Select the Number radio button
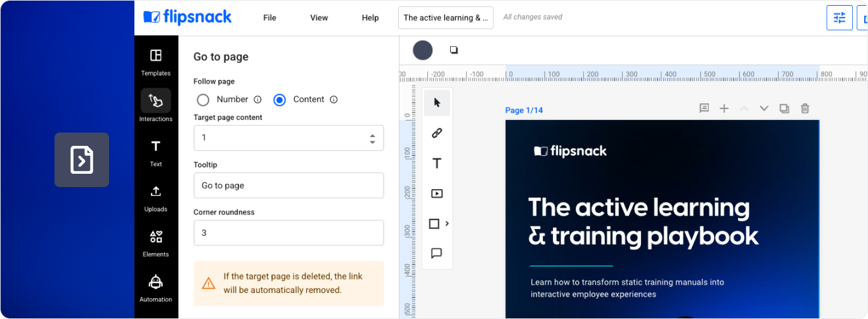Screen dimensions: 868x319 coord(203,100)
